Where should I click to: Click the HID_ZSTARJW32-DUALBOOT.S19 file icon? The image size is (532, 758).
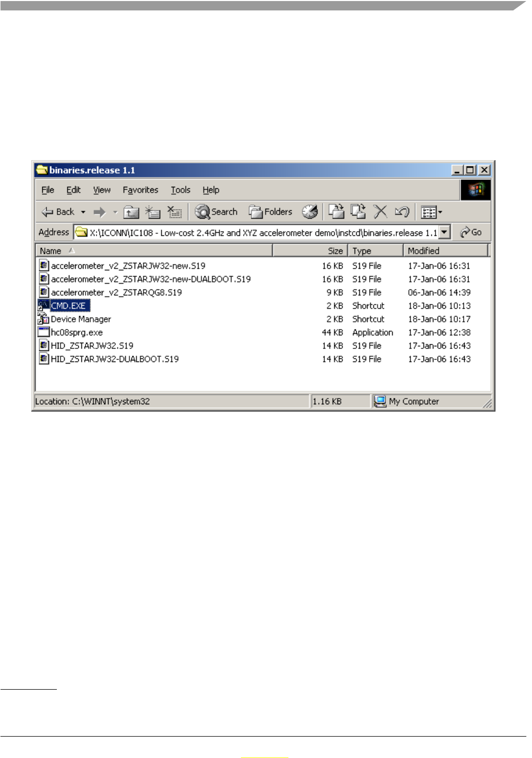(44, 358)
